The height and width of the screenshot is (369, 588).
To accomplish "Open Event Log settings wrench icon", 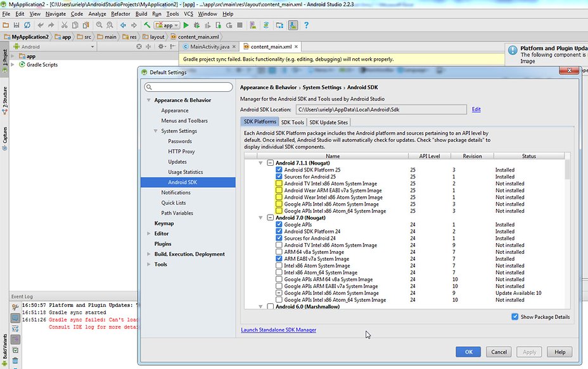I will coord(15,307).
